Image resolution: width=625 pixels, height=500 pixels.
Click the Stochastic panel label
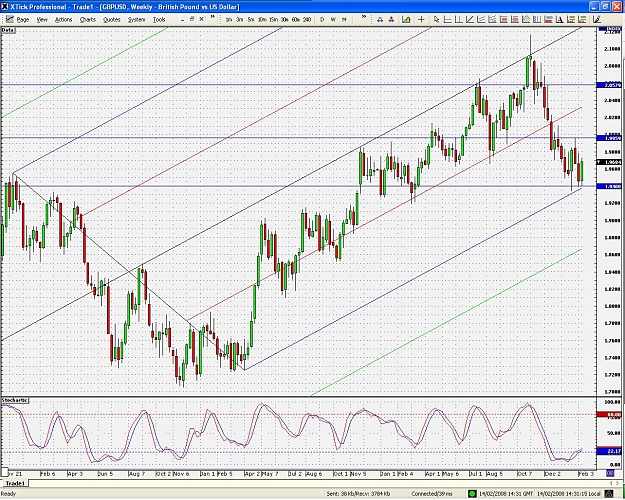15,400
